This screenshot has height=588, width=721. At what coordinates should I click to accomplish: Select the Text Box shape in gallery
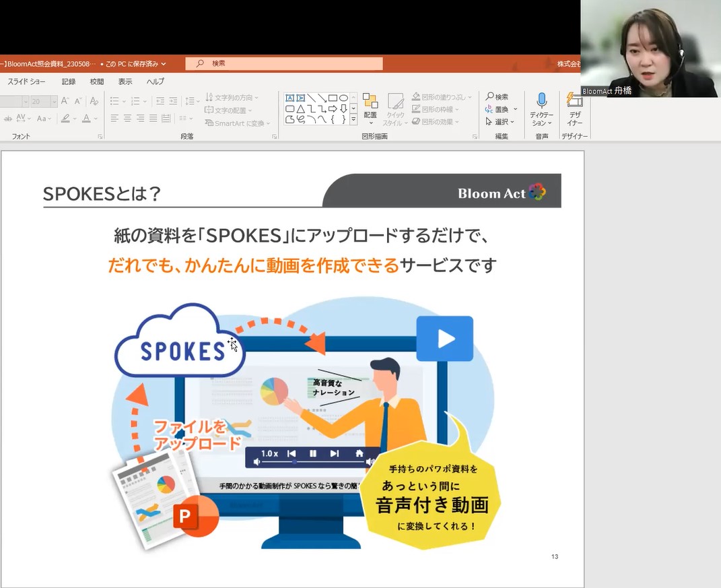[x=289, y=98]
